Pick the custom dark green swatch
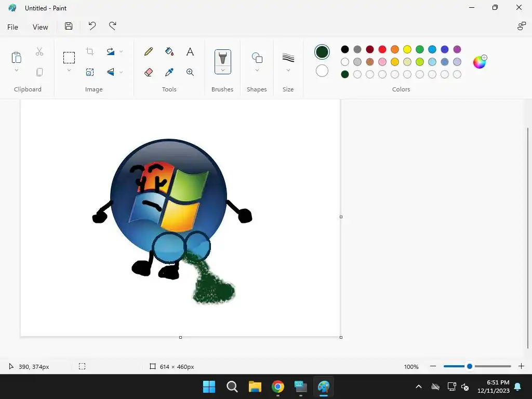Viewport: 532px width, 399px height. (x=345, y=74)
